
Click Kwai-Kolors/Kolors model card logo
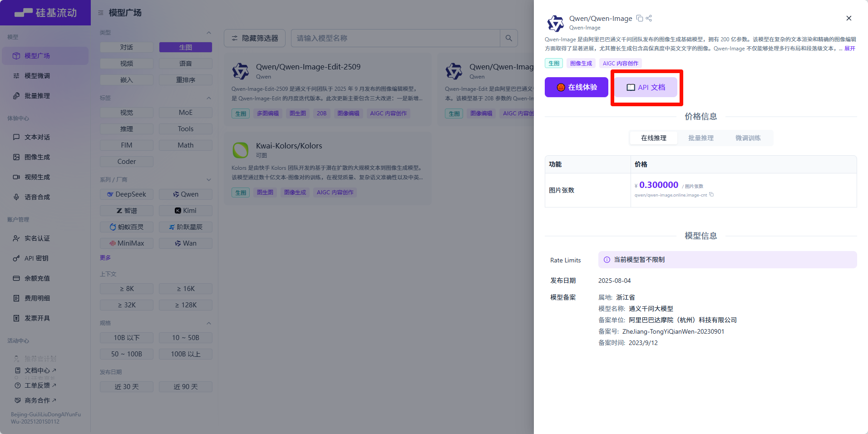(x=241, y=150)
